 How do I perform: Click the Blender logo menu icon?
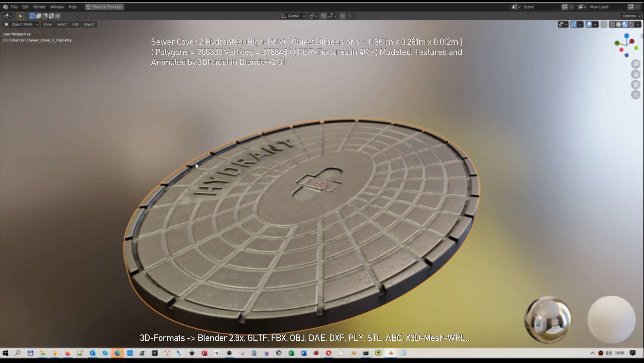[x=5, y=7]
